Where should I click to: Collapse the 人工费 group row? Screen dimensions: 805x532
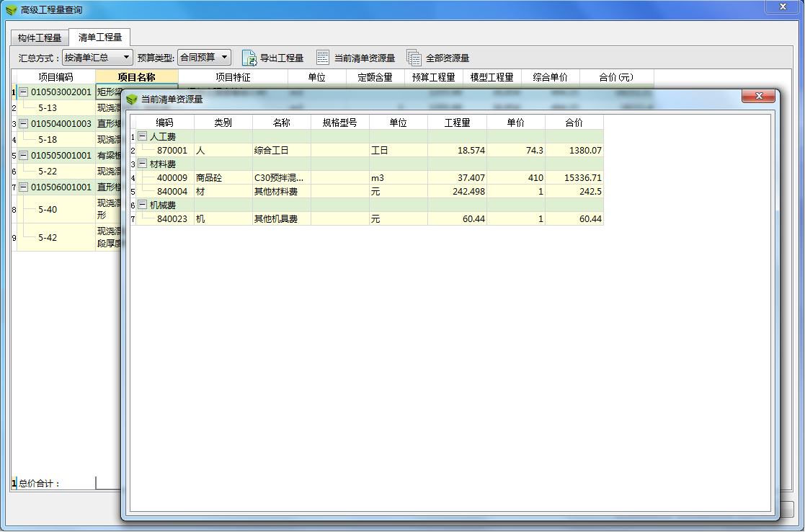[x=143, y=136]
